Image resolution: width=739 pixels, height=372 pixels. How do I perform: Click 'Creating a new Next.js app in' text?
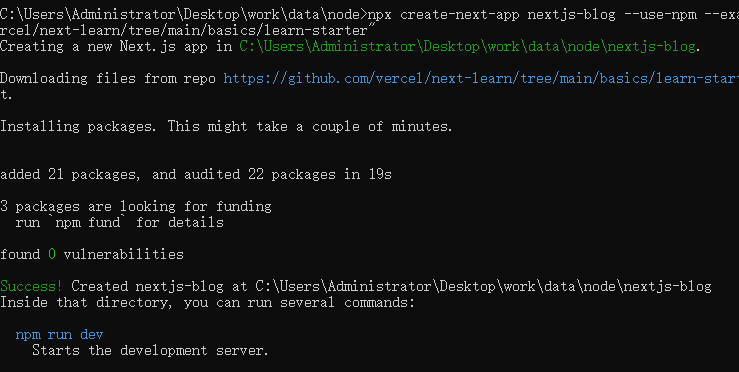click(x=116, y=46)
